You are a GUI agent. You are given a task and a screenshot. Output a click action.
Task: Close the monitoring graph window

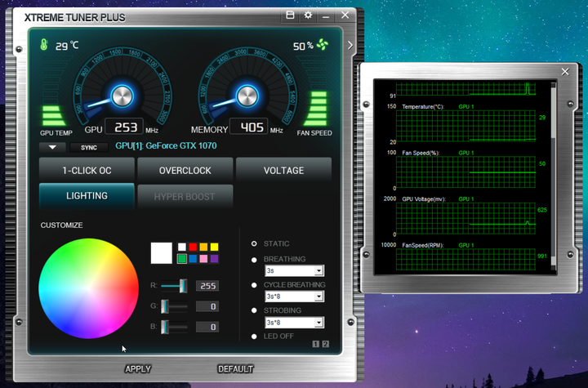point(565,72)
